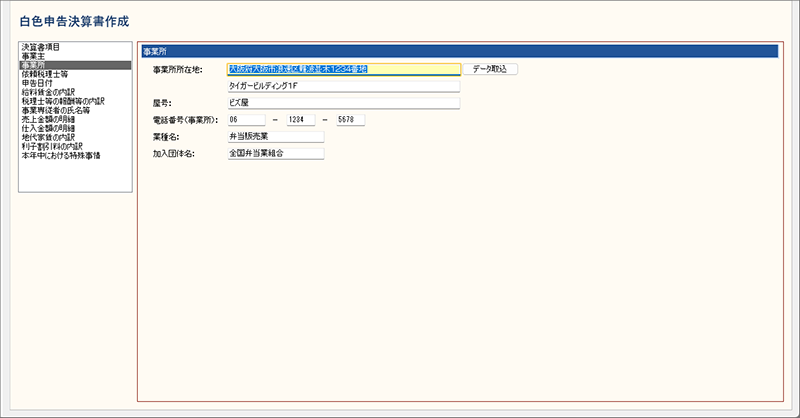Screen dimensions: 800x418
Task: Select 給料賃金の内訳 from the list
Action: (48, 92)
